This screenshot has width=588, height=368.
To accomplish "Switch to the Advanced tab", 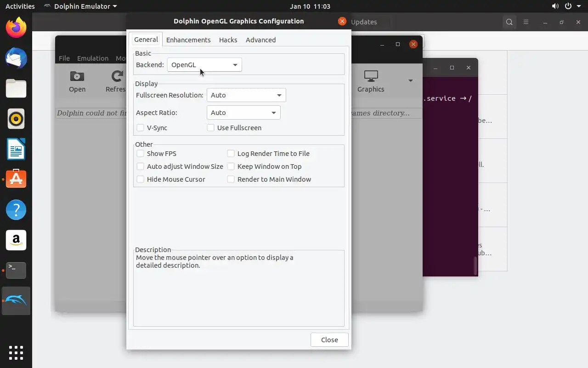I will click(260, 40).
